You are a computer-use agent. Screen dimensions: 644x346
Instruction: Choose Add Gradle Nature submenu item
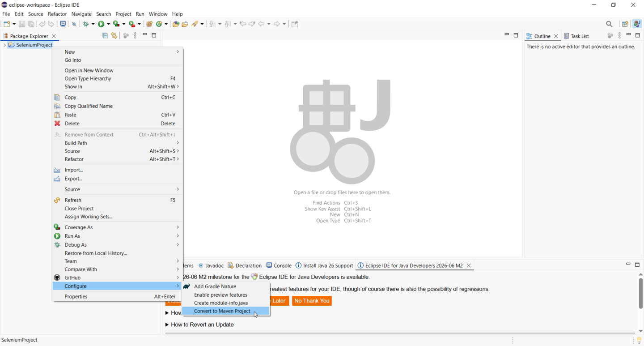click(x=226, y=286)
